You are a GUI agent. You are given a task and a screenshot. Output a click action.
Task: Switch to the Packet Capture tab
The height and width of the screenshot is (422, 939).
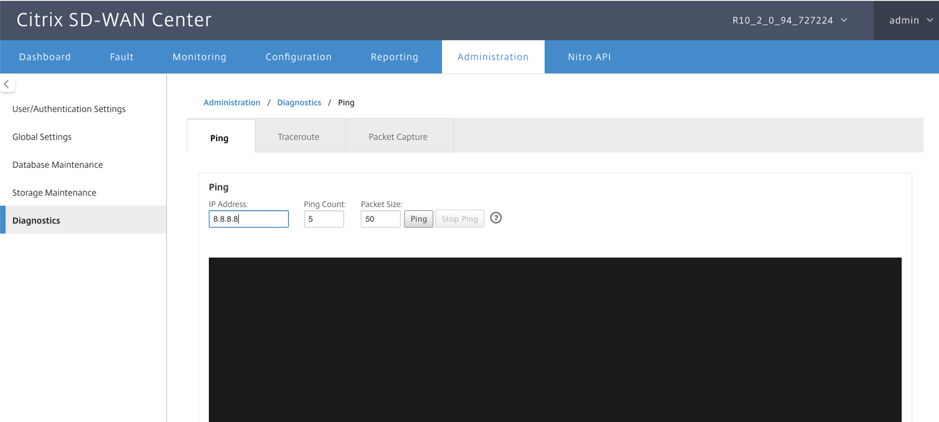point(398,136)
